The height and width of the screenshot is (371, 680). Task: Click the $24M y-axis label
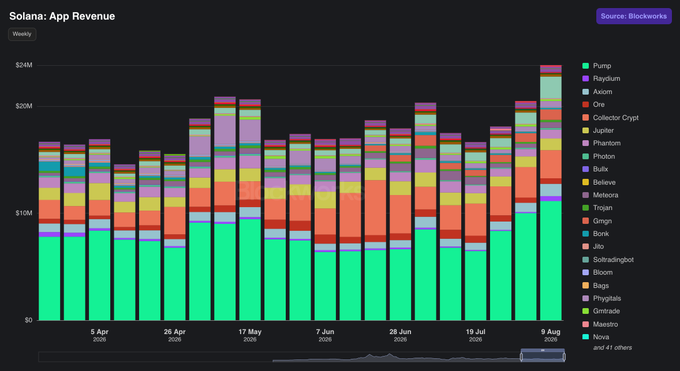click(x=24, y=65)
